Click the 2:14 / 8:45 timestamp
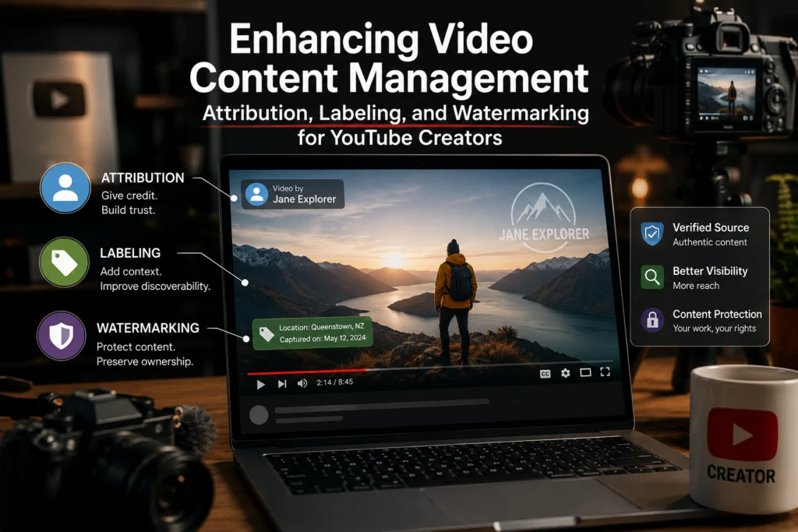The image size is (798, 532). pyautogui.click(x=334, y=382)
